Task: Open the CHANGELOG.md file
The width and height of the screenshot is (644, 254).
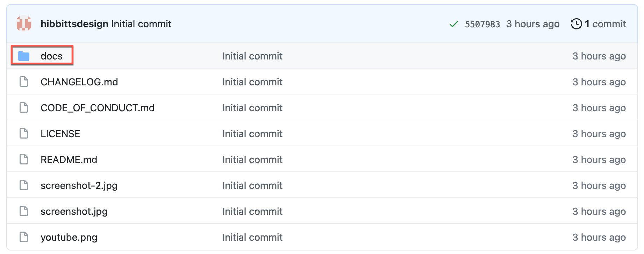Action: click(x=79, y=81)
